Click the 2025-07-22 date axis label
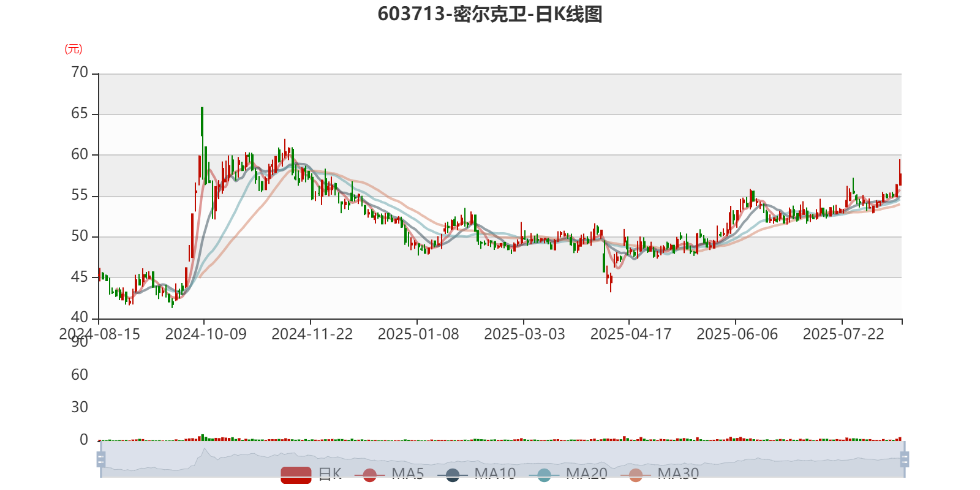Viewport: 980px width, 490px height. (843, 334)
